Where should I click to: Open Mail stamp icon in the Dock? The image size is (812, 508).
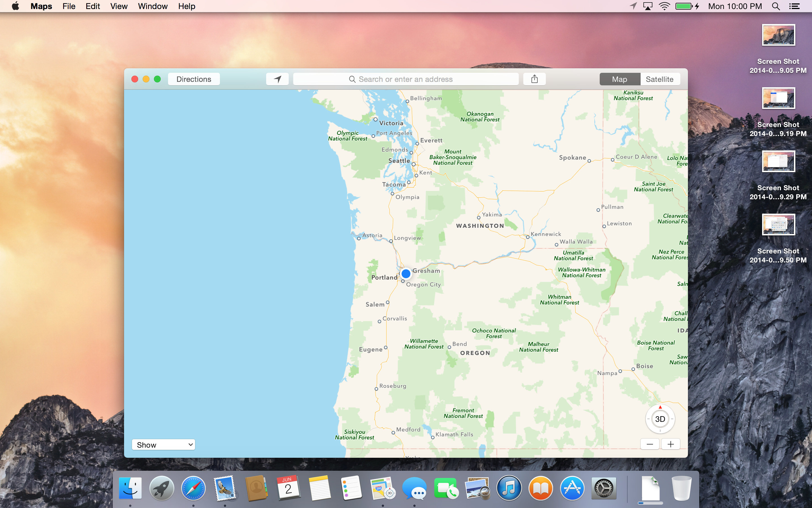[x=225, y=488]
